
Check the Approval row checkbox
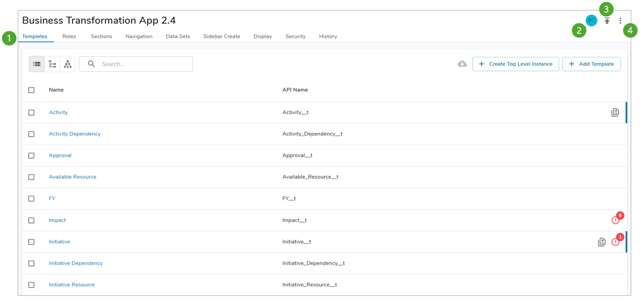click(32, 156)
